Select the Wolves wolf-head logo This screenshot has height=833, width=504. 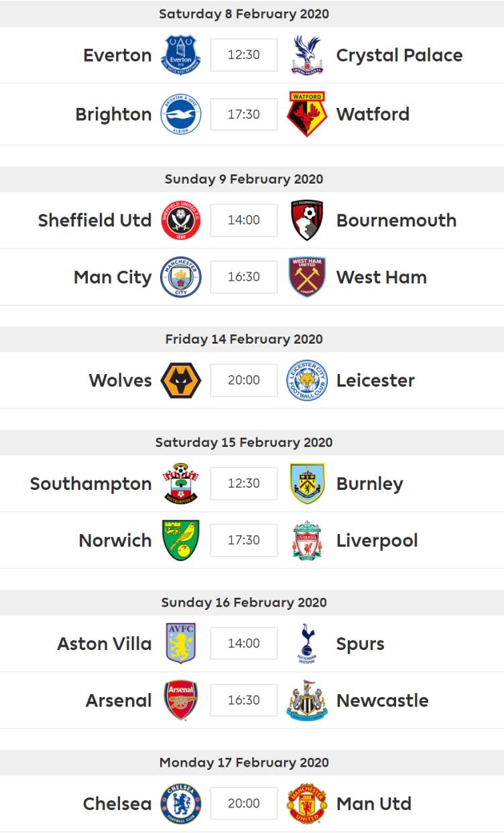coord(181,381)
